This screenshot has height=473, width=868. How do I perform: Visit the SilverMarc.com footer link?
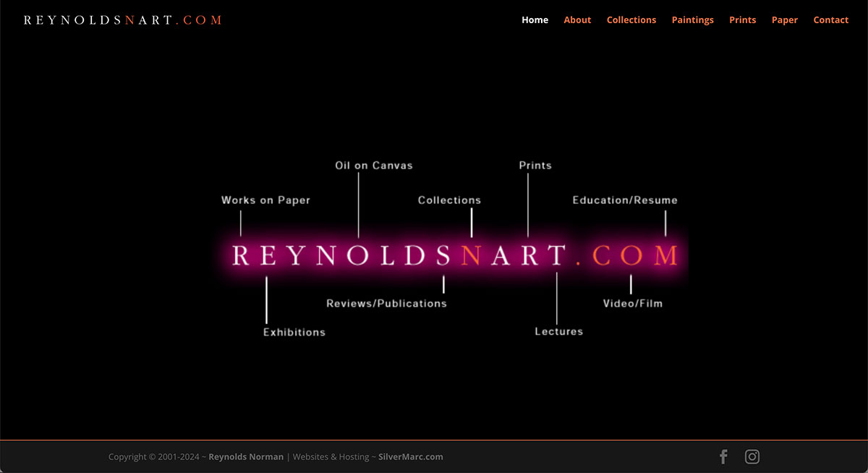pos(410,457)
